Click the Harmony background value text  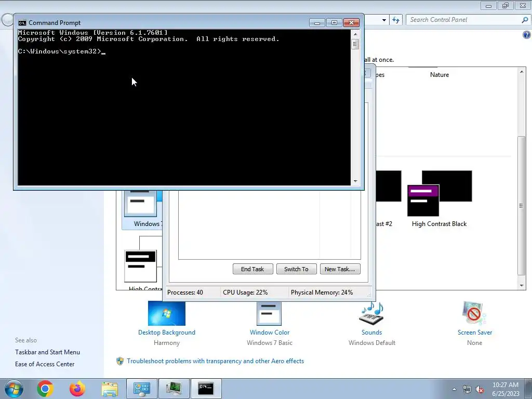[167, 343]
